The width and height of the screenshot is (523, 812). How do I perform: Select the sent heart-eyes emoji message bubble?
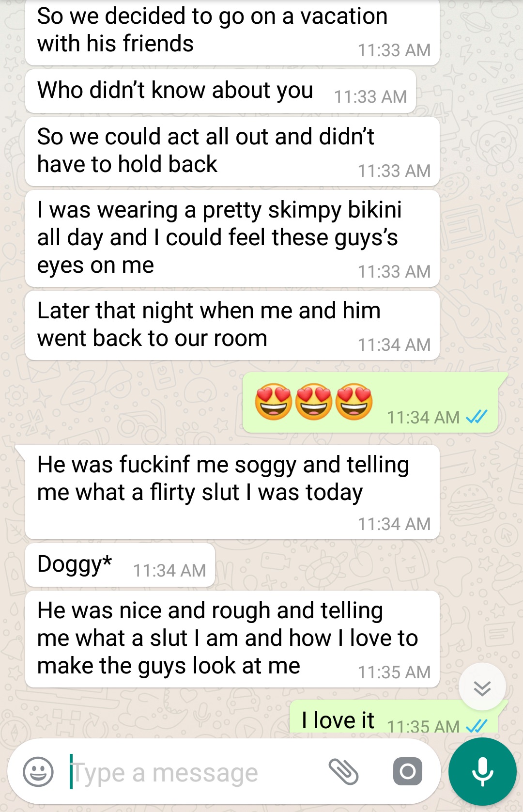click(x=370, y=403)
